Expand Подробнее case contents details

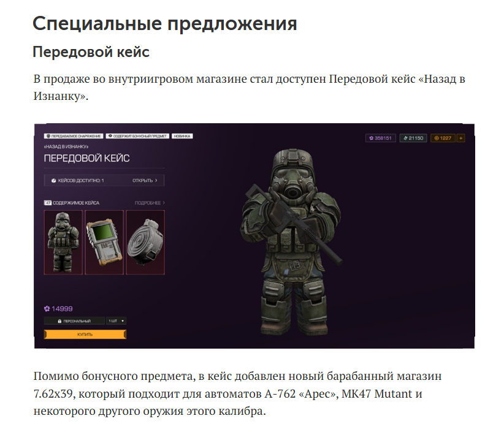click(150, 203)
